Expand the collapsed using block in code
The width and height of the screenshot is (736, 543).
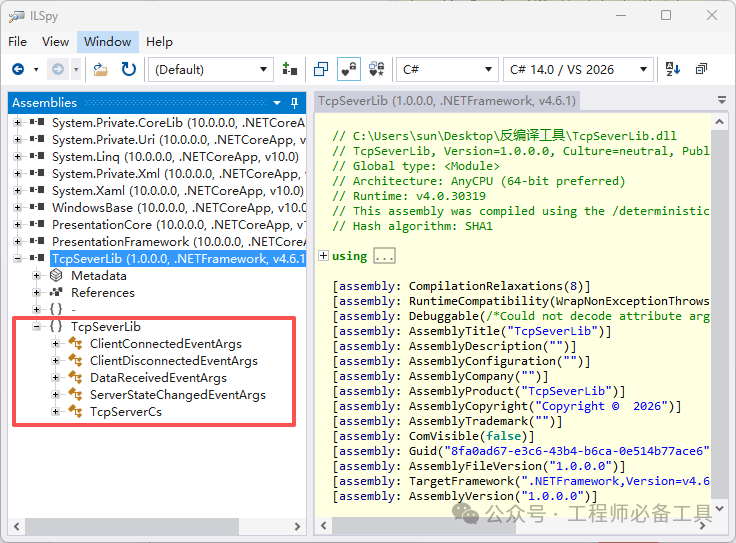[x=323, y=256]
